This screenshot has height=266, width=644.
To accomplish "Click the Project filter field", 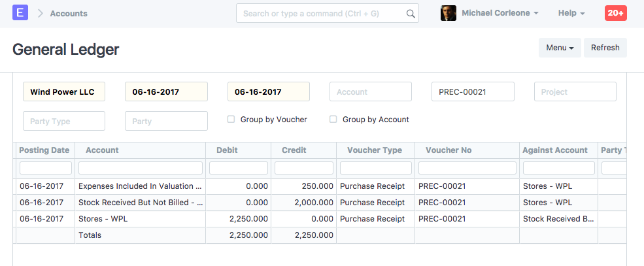I will click(575, 92).
